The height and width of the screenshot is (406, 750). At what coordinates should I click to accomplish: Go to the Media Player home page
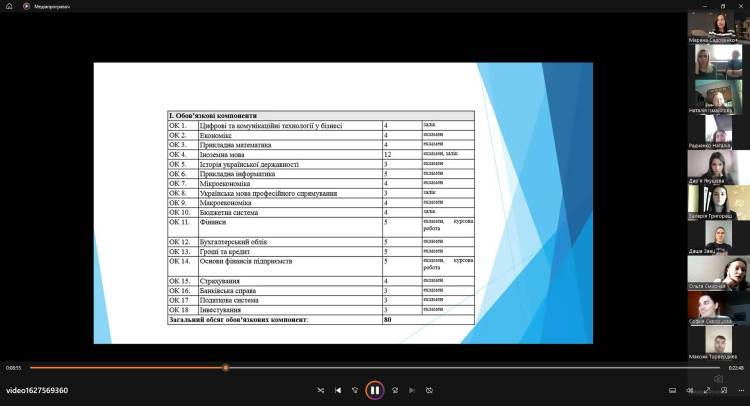9,6
